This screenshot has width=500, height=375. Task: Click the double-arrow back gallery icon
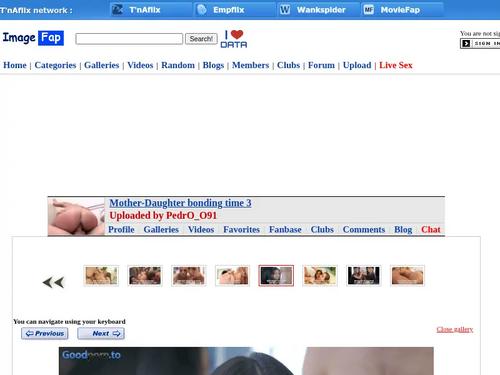pos(53,283)
